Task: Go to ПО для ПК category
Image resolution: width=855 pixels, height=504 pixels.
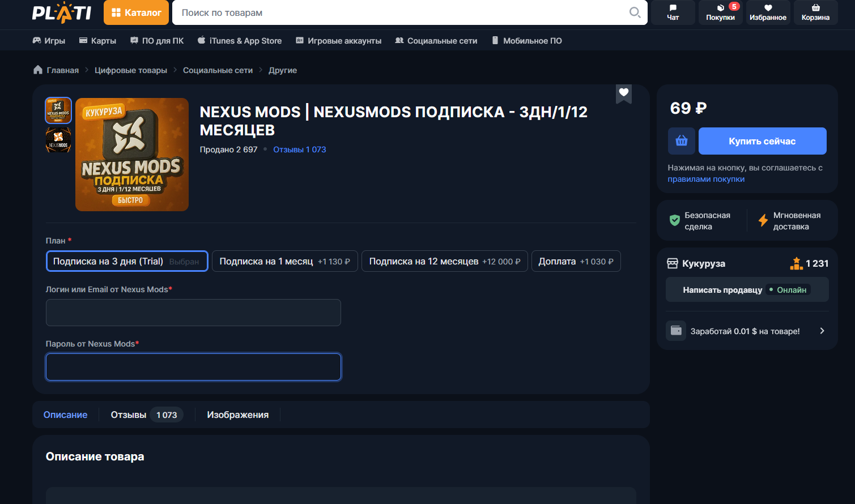Action: (157, 41)
